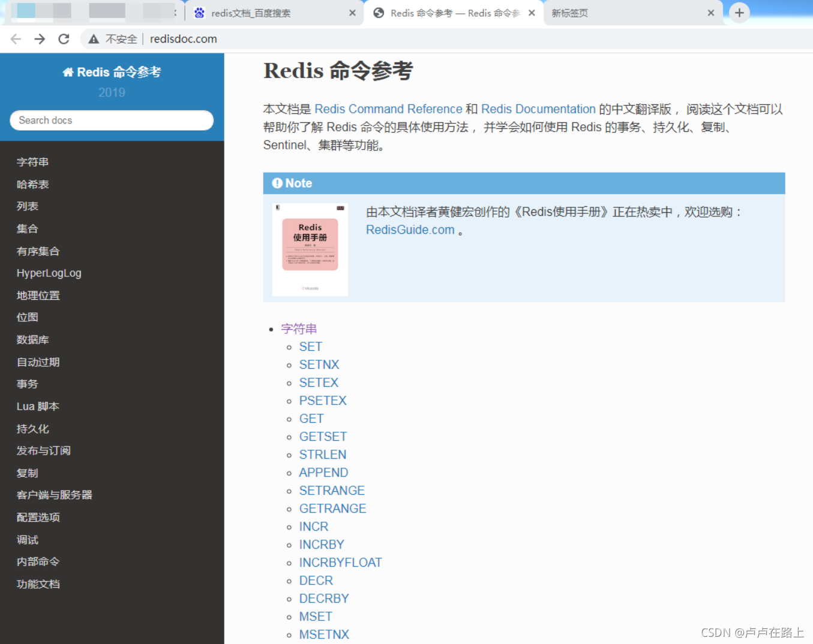
Task: Close the Redis 命令参考 tab
Action: [532, 13]
